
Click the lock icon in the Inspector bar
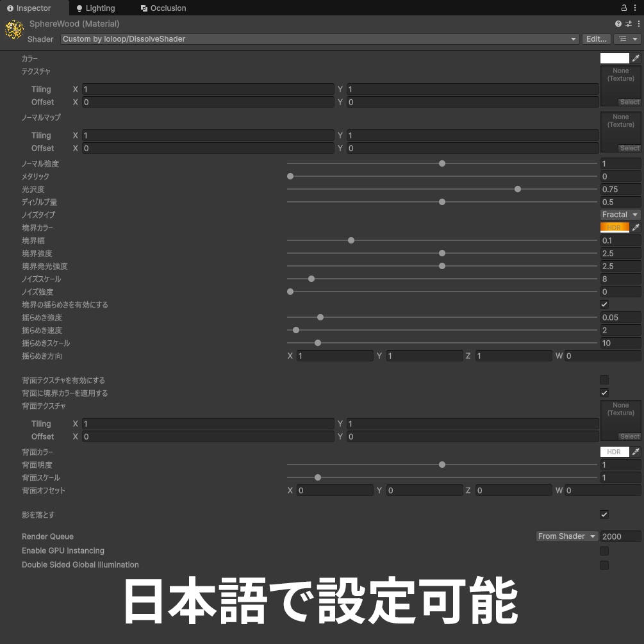623,8
